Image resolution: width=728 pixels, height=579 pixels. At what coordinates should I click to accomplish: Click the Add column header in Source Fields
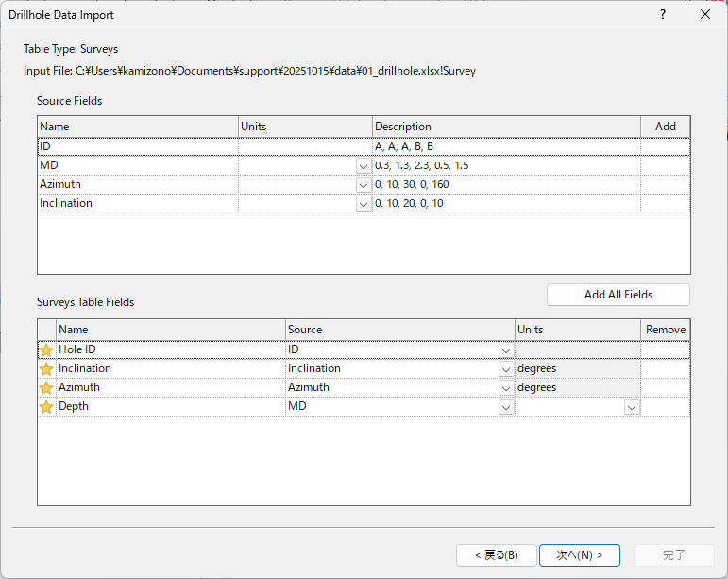click(x=665, y=127)
